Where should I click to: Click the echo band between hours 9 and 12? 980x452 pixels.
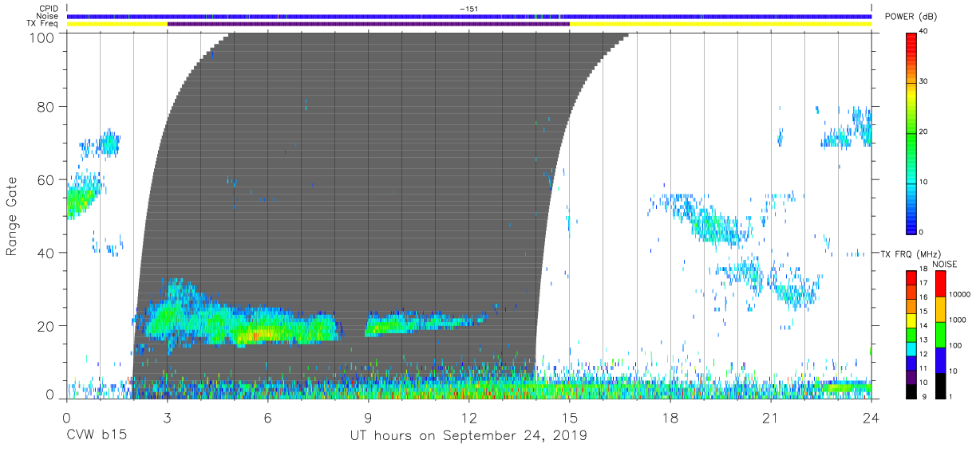[425, 323]
